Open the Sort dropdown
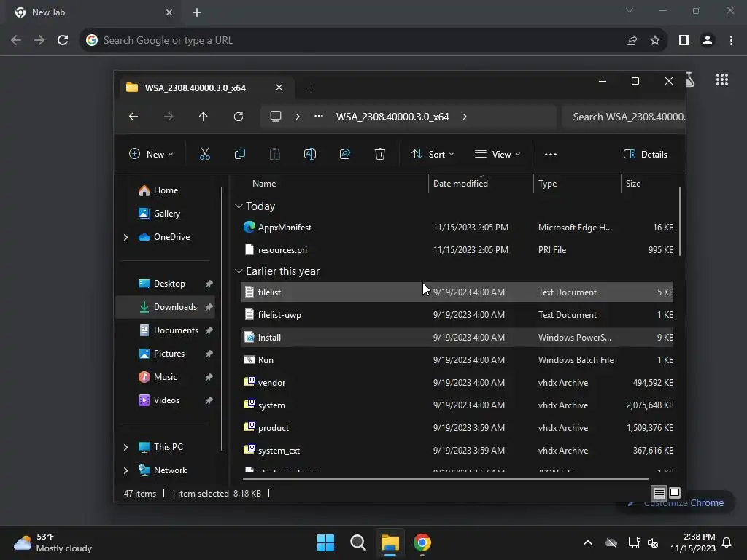 (x=433, y=155)
